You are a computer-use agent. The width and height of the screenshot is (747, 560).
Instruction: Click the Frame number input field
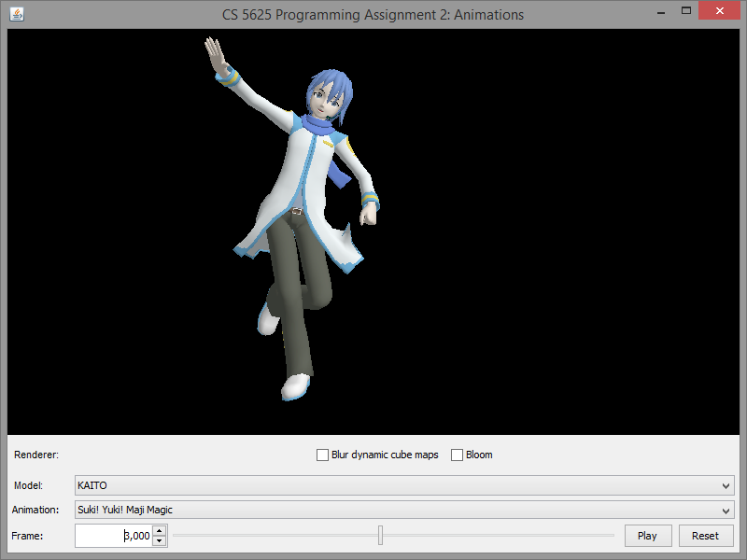(x=112, y=536)
